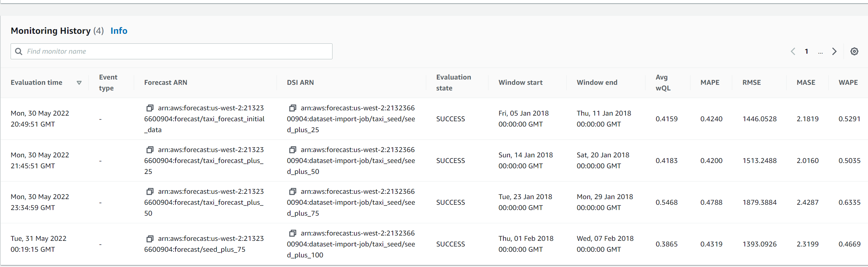The height and width of the screenshot is (267, 868).
Task: Click MAPE value 0.4200
Action: (x=711, y=161)
